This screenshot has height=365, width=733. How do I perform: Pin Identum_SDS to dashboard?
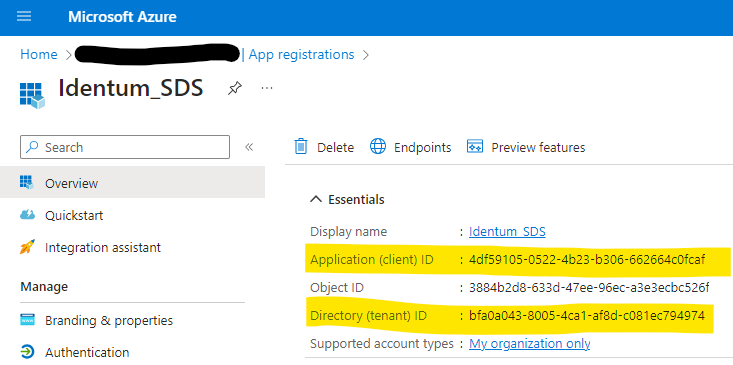235,87
